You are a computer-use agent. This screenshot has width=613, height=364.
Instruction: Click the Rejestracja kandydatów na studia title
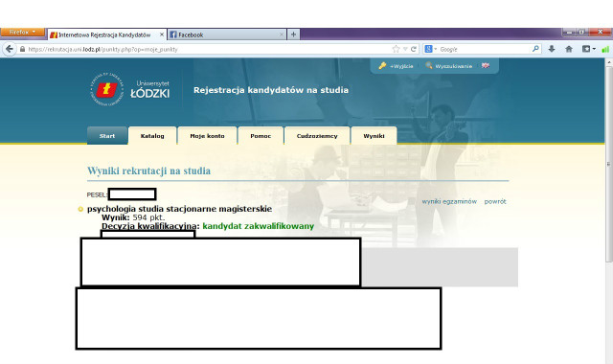point(271,90)
